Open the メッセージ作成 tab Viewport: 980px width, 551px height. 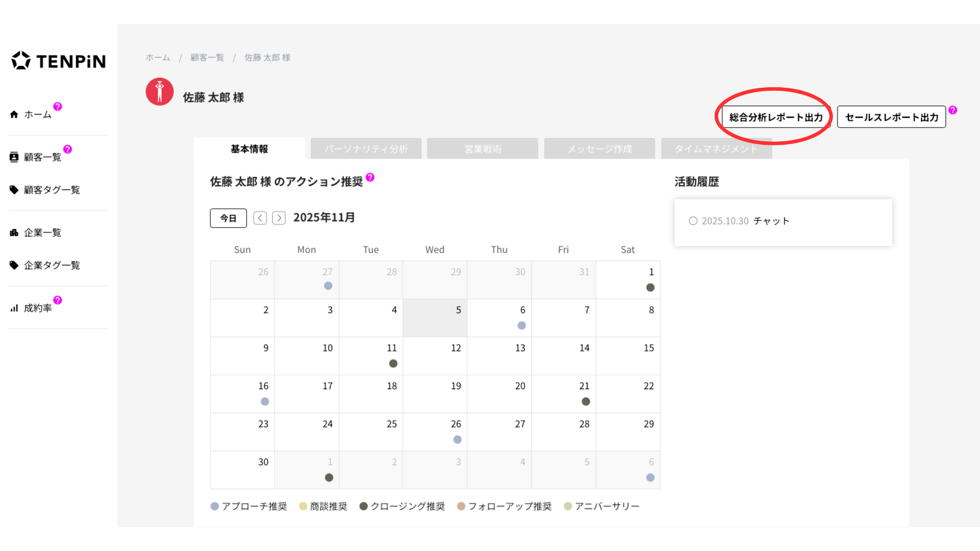click(x=599, y=149)
